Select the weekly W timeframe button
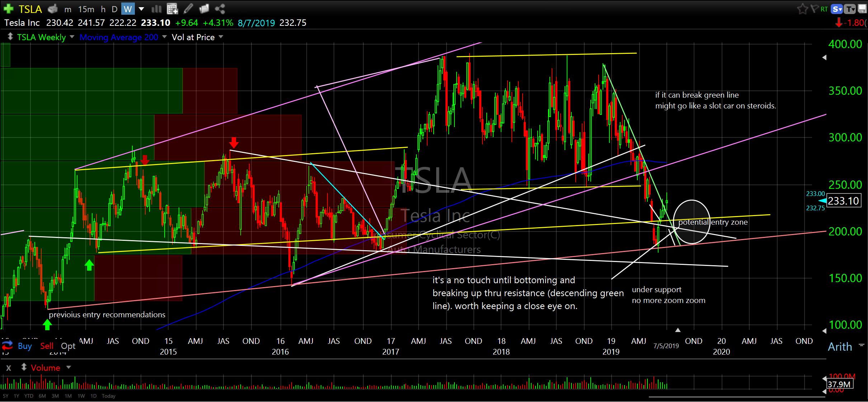This screenshot has height=402, width=868. click(x=128, y=9)
